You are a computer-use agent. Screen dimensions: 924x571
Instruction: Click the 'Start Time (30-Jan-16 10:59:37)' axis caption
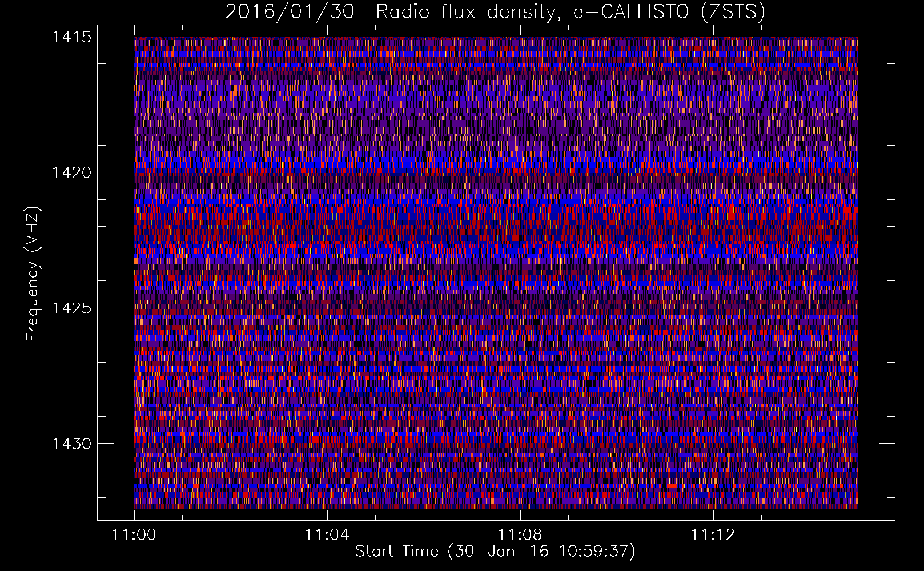tap(495, 552)
